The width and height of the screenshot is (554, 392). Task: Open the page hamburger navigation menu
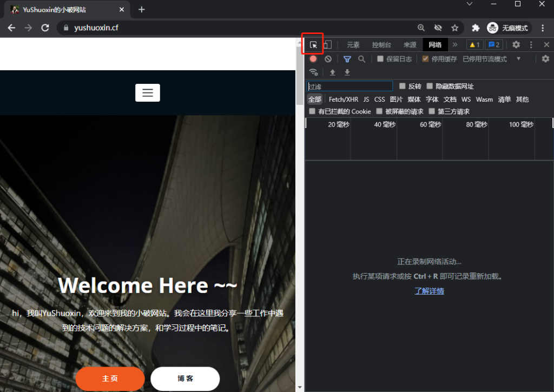(x=148, y=92)
